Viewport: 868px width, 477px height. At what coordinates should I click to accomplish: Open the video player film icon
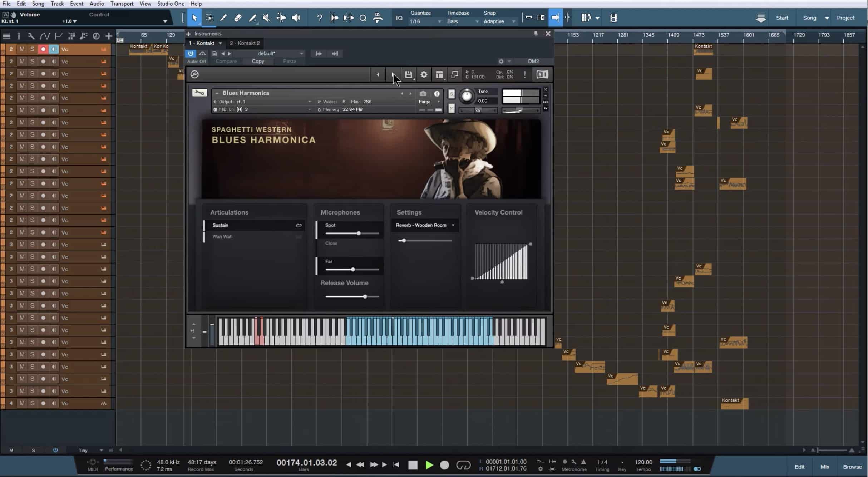613,18
